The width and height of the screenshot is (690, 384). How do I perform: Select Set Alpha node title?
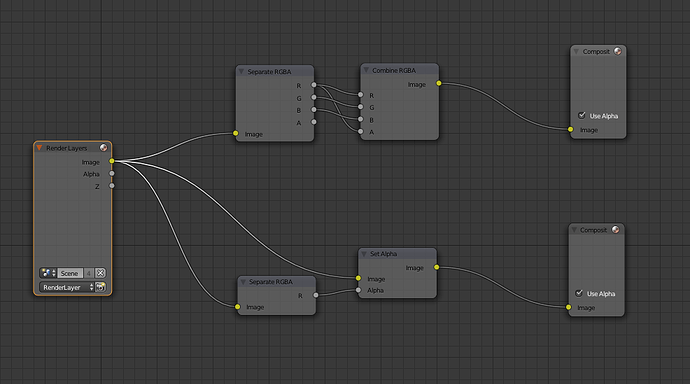click(x=383, y=254)
